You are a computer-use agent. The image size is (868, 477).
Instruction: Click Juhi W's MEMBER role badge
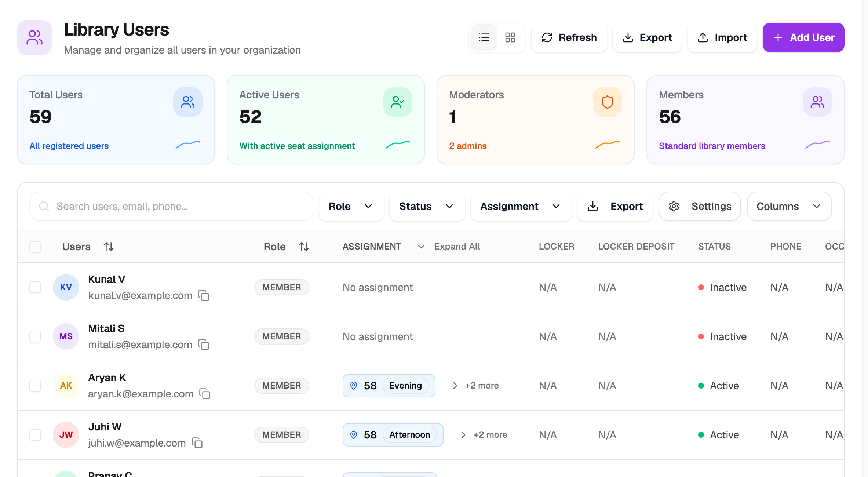click(x=282, y=435)
